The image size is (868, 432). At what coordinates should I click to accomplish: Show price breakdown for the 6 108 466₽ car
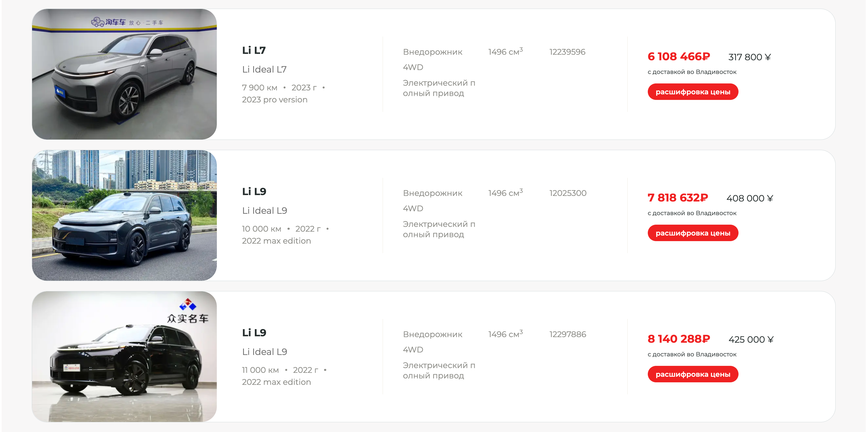(692, 92)
